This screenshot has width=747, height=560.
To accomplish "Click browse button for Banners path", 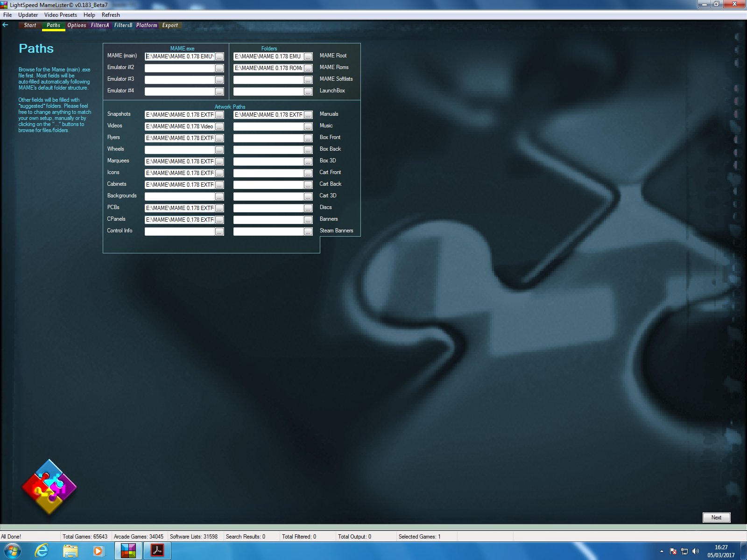I will pos(308,220).
